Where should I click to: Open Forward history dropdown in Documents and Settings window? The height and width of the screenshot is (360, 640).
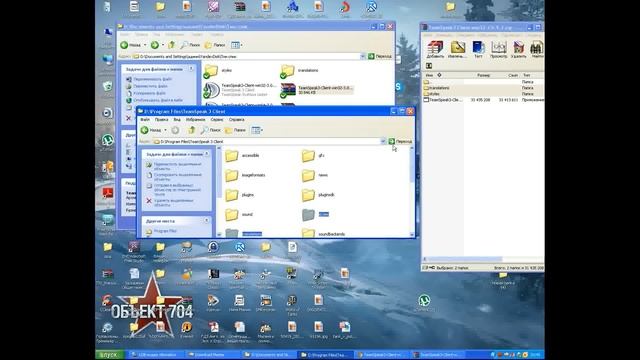click(163, 45)
